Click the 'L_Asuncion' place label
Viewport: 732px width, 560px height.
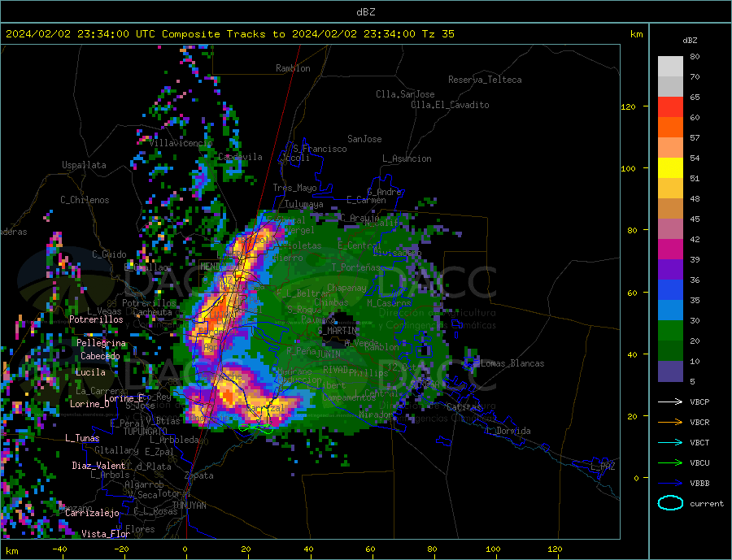coord(407,158)
